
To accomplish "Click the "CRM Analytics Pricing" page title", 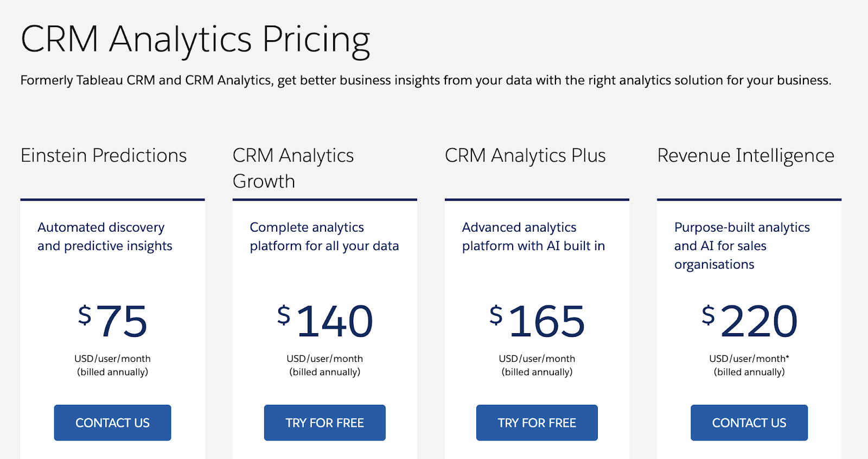I will tap(195, 40).
